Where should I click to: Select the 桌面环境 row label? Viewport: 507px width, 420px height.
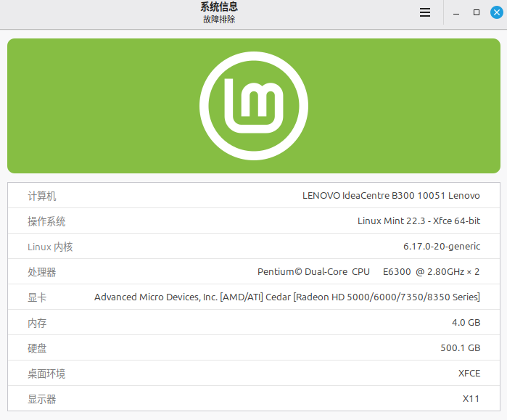click(46, 374)
